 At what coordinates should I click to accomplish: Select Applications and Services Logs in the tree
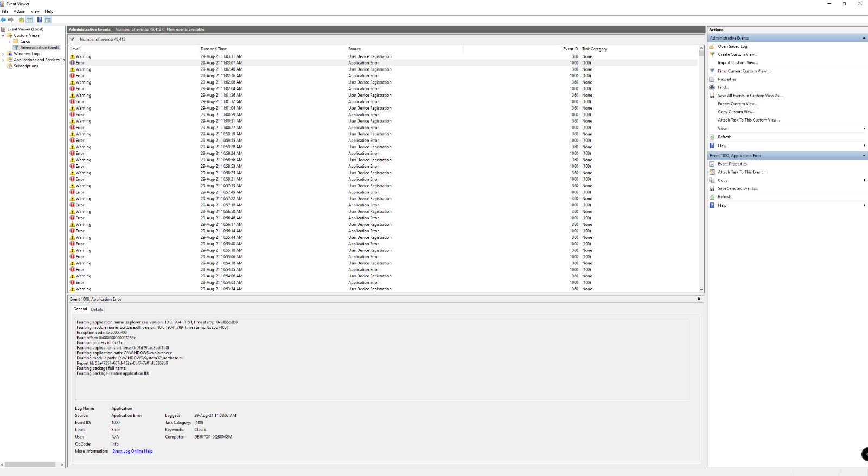tap(39, 60)
